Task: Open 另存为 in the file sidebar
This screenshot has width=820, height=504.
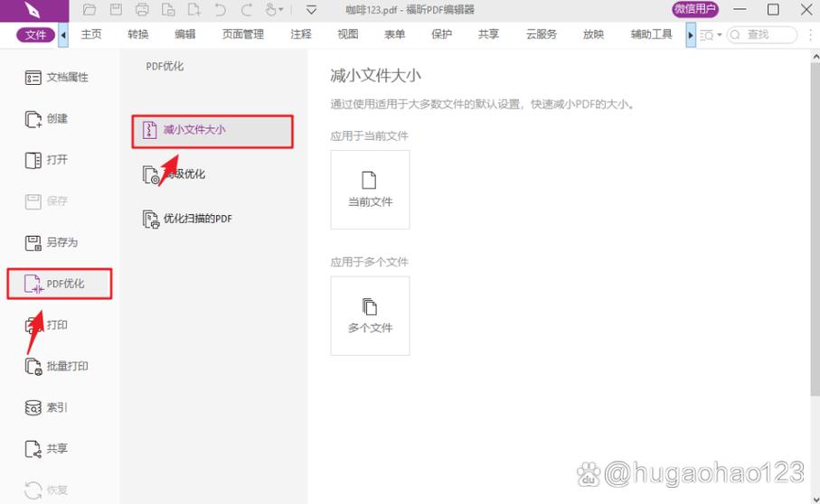Action: (x=52, y=242)
